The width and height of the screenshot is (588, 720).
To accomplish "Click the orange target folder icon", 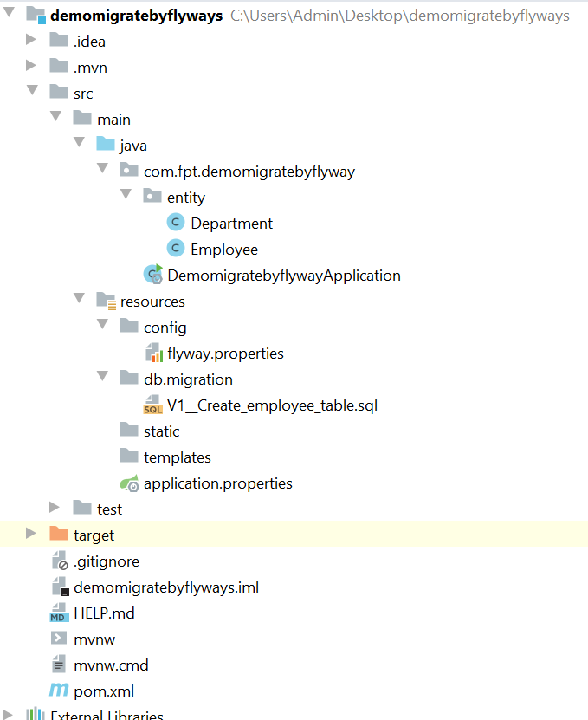I will [x=59, y=534].
